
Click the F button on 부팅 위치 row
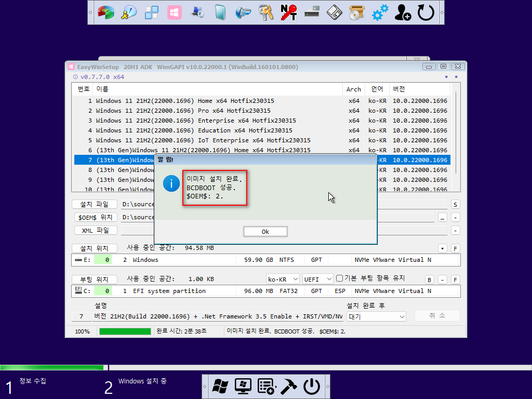455,280
